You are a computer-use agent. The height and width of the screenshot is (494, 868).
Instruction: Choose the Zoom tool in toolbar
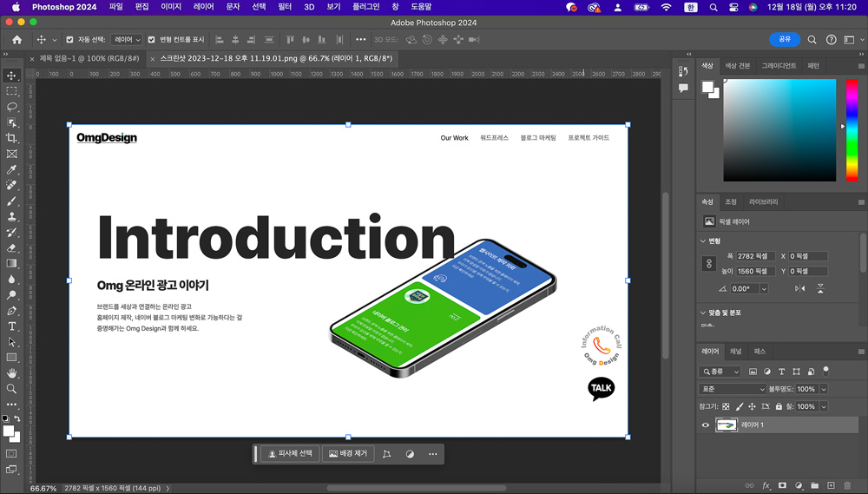point(12,389)
